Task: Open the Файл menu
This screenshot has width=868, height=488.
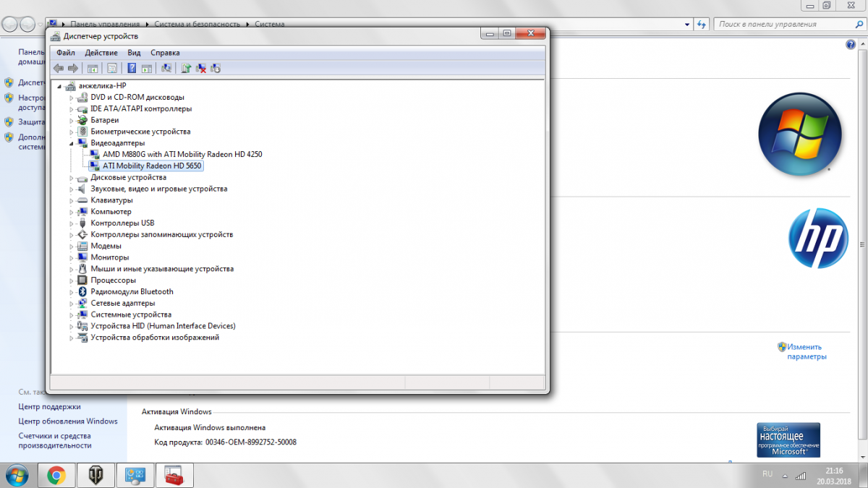Action: pos(66,53)
